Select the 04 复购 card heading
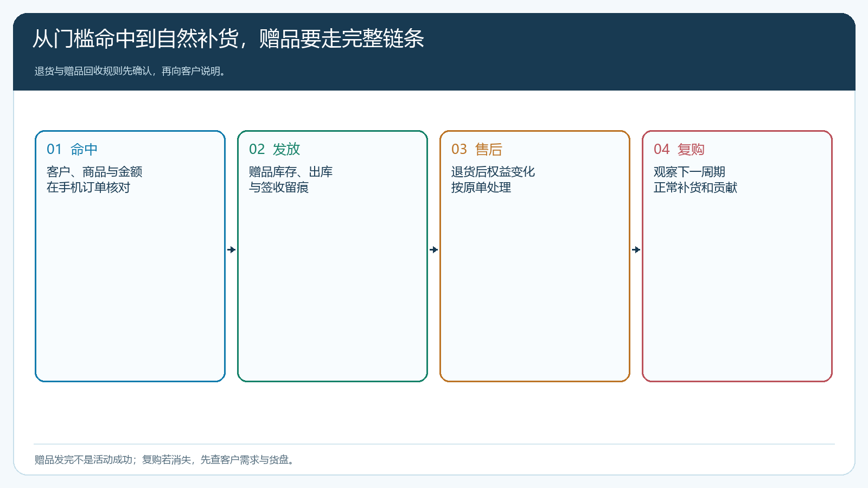 pyautogui.click(x=679, y=149)
